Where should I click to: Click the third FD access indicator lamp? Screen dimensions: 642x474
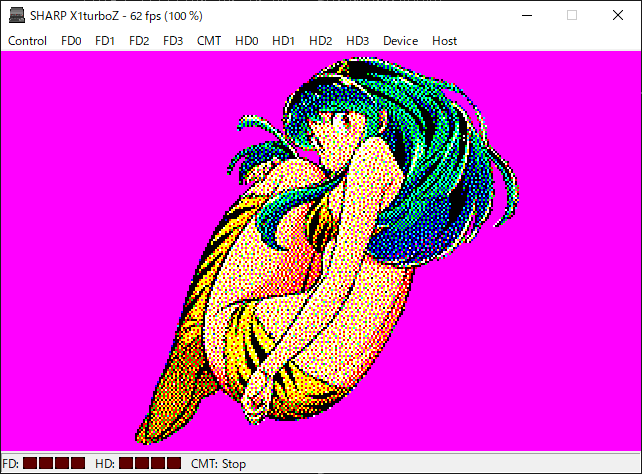point(62,463)
